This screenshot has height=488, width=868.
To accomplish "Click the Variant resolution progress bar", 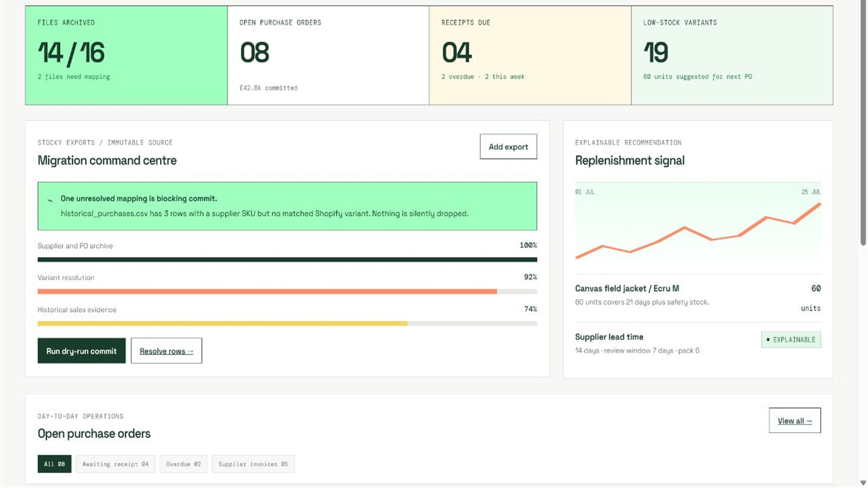I will [x=287, y=292].
